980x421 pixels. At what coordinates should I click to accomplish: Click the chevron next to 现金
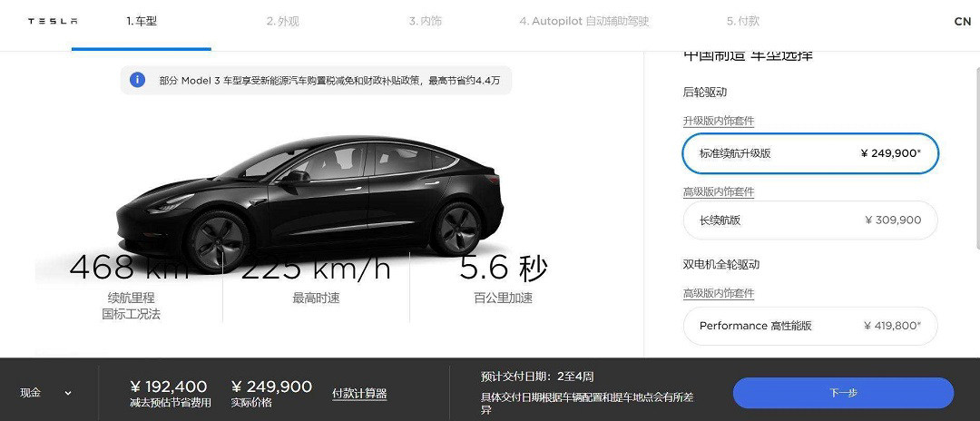pos(67,394)
